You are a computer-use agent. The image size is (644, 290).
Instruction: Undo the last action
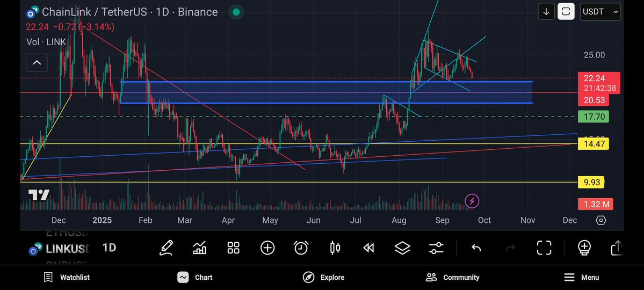[476, 248]
